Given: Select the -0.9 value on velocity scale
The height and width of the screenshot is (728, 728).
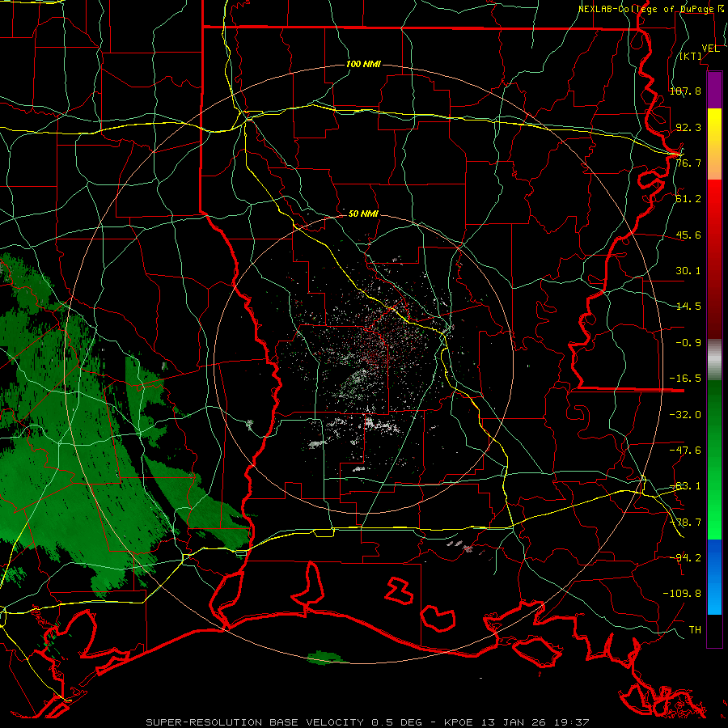Looking at the screenshot, I should (x=688, y=343).
